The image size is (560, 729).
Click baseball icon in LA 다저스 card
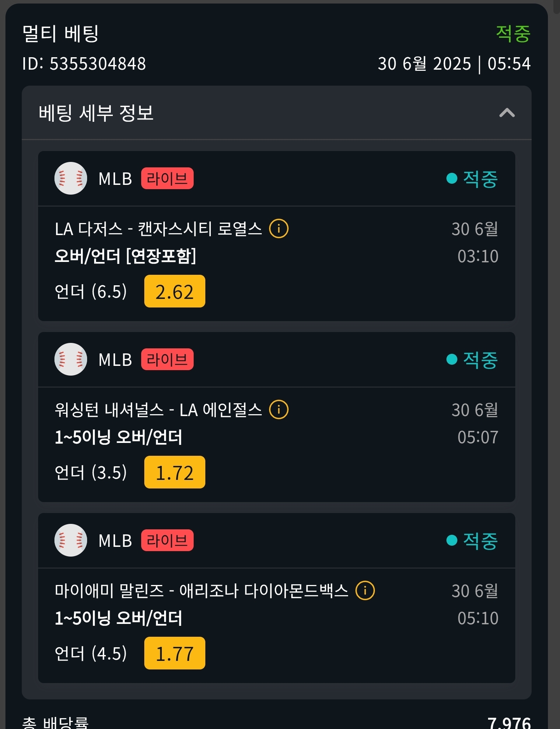coord(71,178)
